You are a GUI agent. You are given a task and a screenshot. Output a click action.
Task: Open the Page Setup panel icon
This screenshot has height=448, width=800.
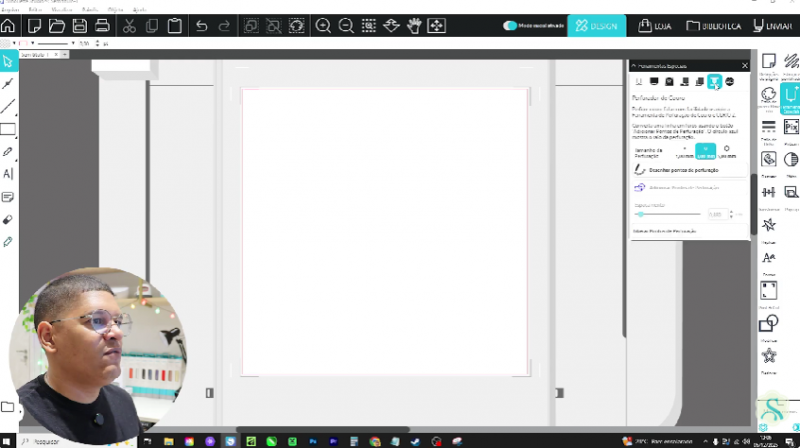pyautogui.click(x=768, y=61)
